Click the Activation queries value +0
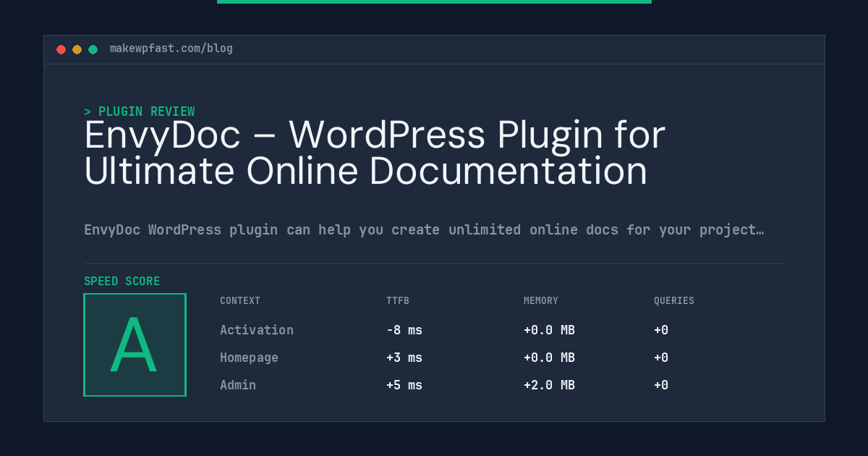The height and width of the screenshot is (456, 868). (x=661, y=330)
